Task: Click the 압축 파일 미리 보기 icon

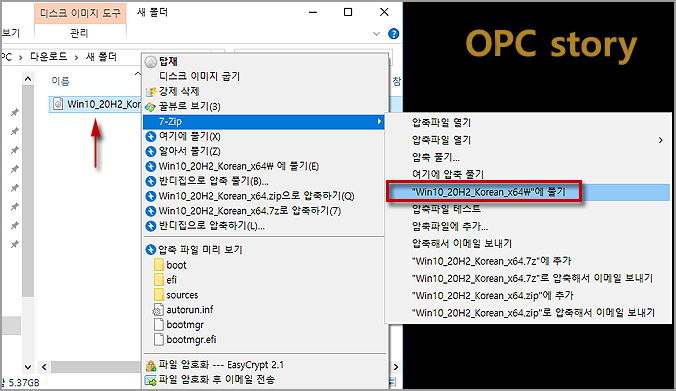Action: (150, 250)
